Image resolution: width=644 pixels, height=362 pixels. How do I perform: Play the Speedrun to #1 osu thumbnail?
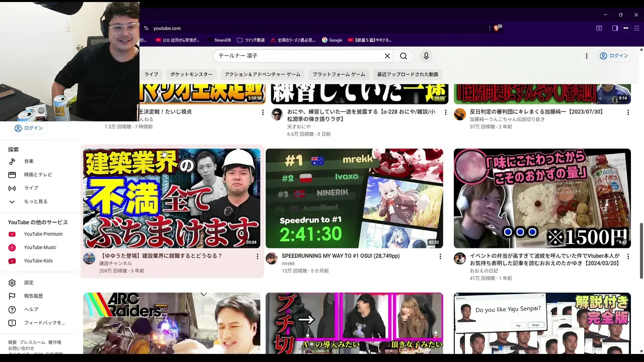pos(354,198)
